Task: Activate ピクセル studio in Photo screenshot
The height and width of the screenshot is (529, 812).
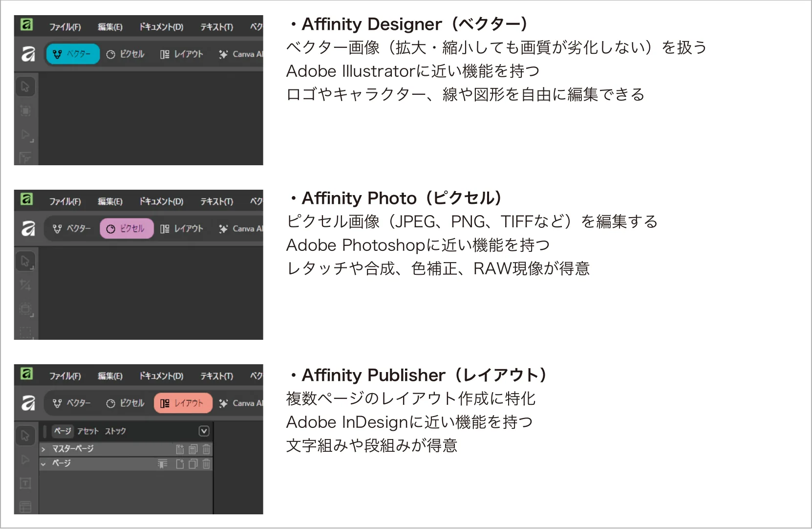Action: (x=127, y=228)
